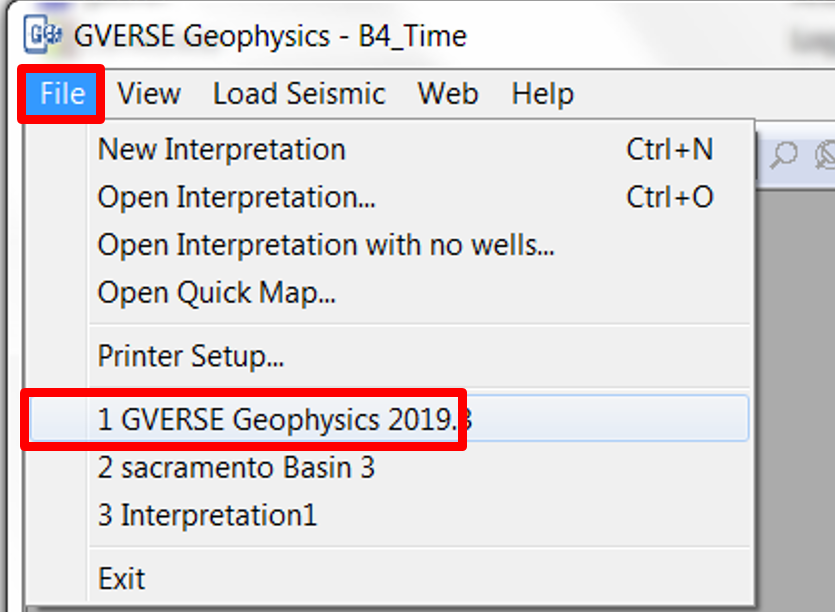
Task: Open the Help menu
Action: (542, 94)
